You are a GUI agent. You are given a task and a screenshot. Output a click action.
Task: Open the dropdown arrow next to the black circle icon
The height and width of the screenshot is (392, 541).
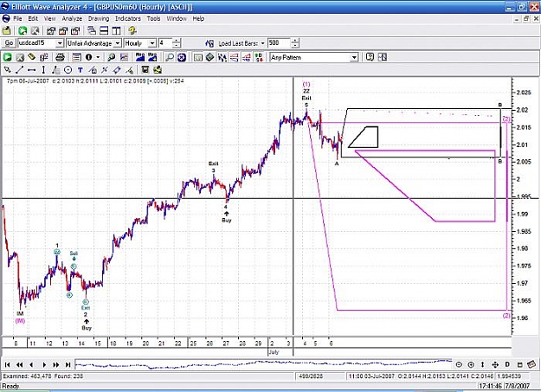pos(98,57)
